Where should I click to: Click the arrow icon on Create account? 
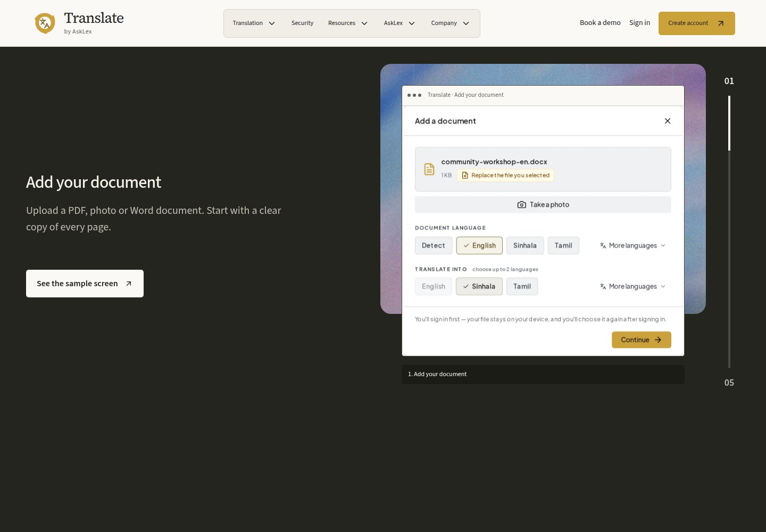721,23
